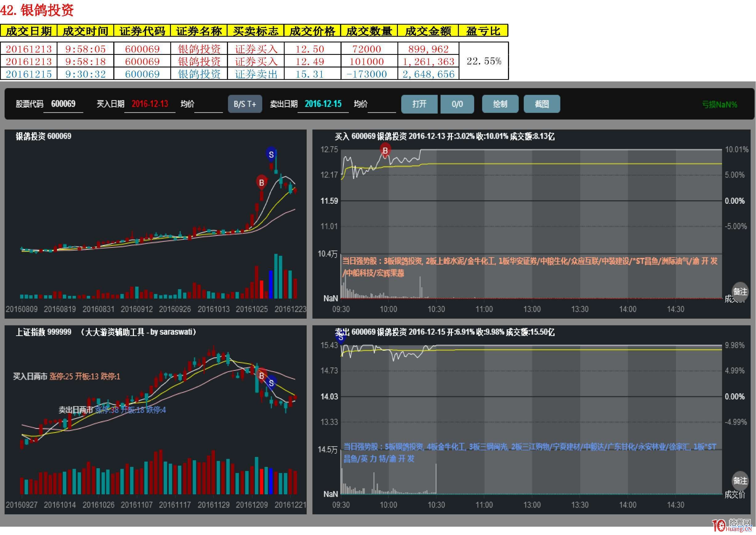Click the title 42. 银鸽投资
Image resolution: width=756 pixels, height=535 pixels.
pos(37,10)
